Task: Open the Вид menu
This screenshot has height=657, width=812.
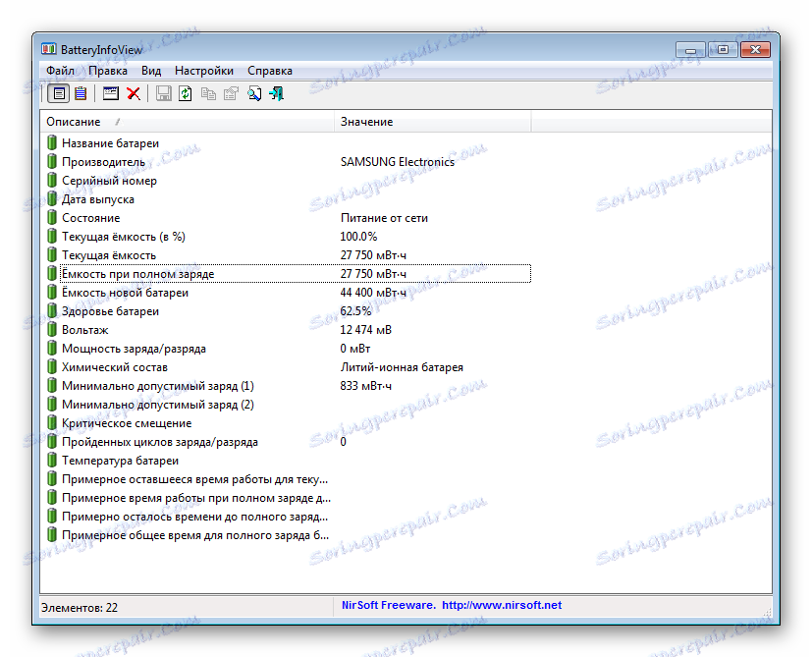Action: [150, 70]
